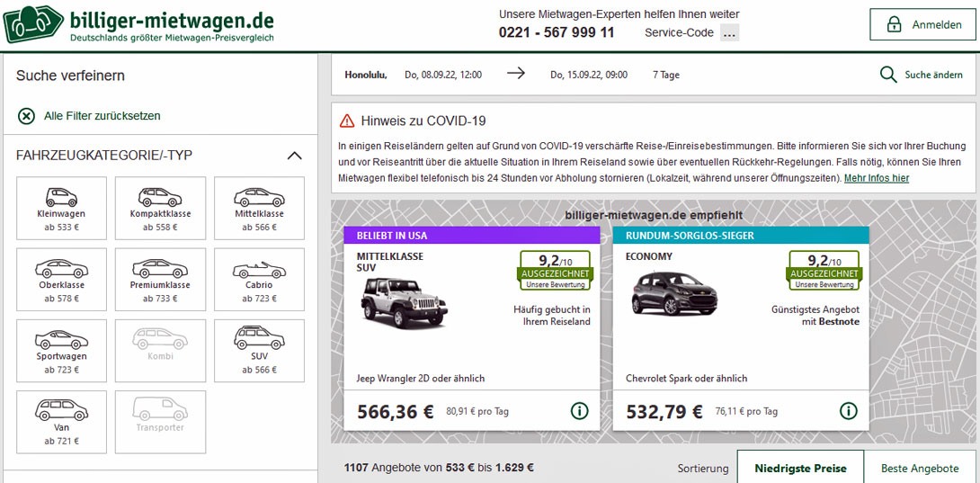
Task: Open the Mehr Infos hier link
Action: 877,178
